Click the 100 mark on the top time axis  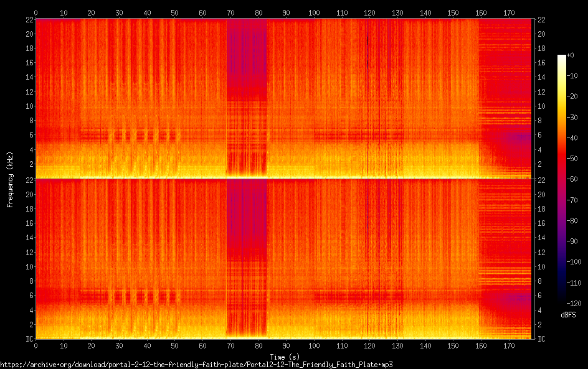(x=314, y=12)
